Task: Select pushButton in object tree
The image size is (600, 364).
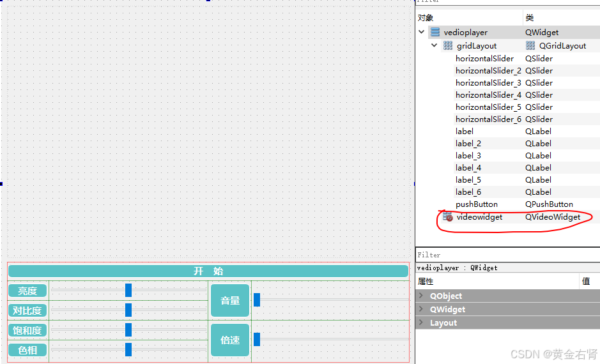Action: tap(477, 204)
